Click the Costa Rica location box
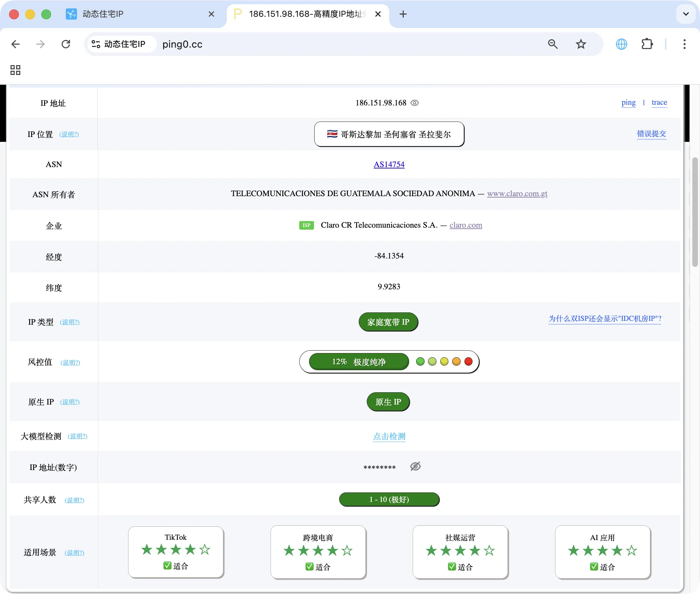Viewport: 700px width, 594px height. 389,134
